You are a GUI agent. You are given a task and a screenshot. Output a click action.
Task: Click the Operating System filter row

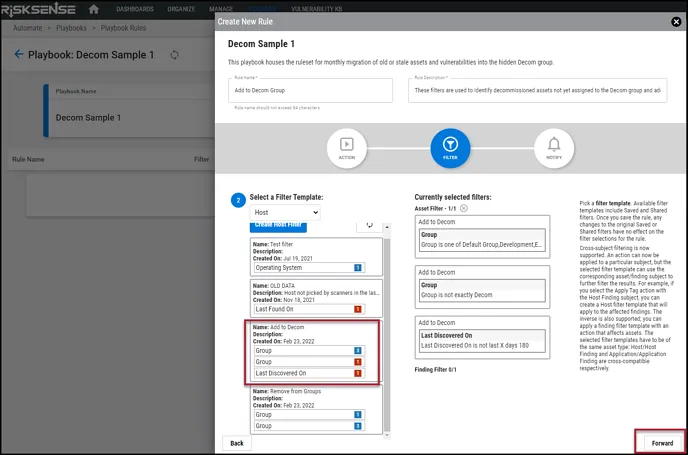(309, 268)
